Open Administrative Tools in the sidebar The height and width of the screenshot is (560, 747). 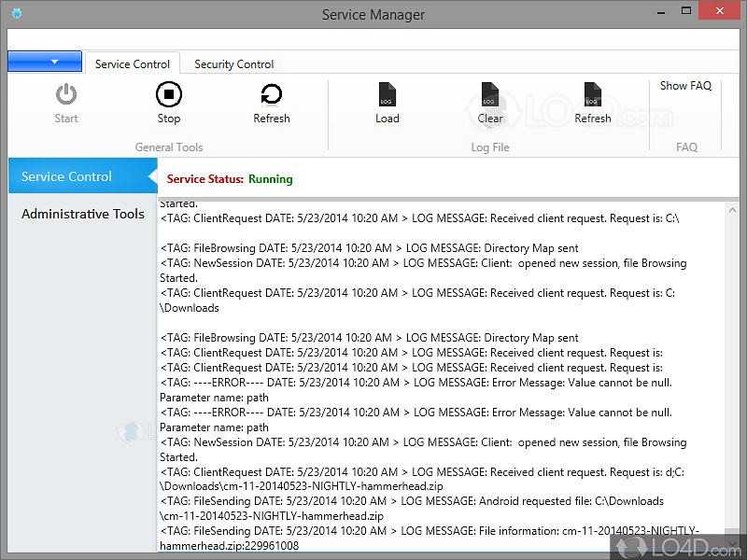[x=83, y=214]
